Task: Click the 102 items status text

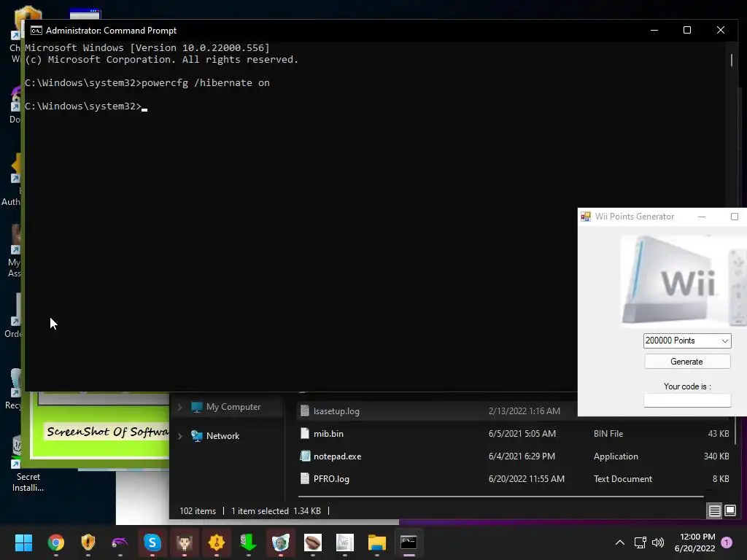Action: [198, 511]
